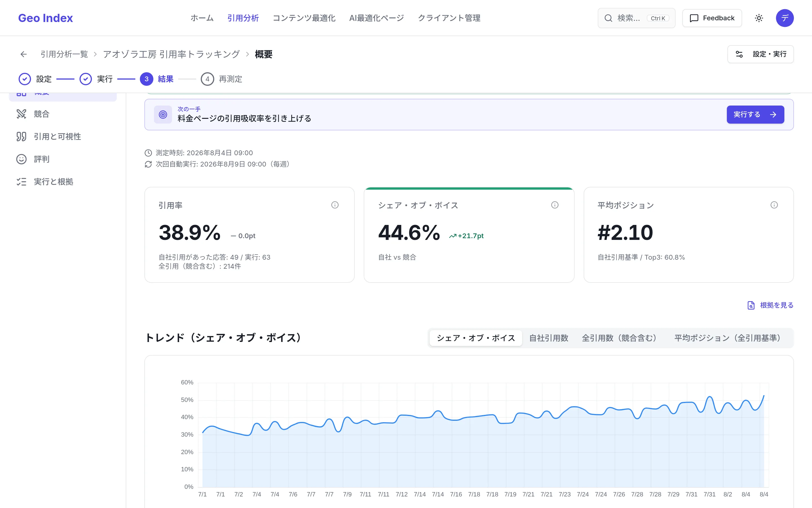Click the 自社引用基準 / Top3: 60.8% caption
Screen dimensions: 812x508
point(641,257)
